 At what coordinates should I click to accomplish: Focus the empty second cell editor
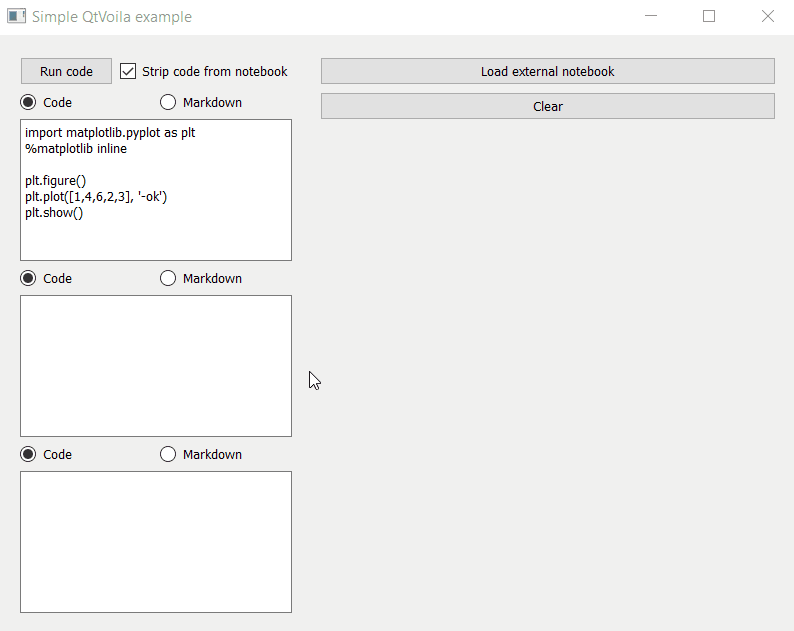tap(156, 366)
